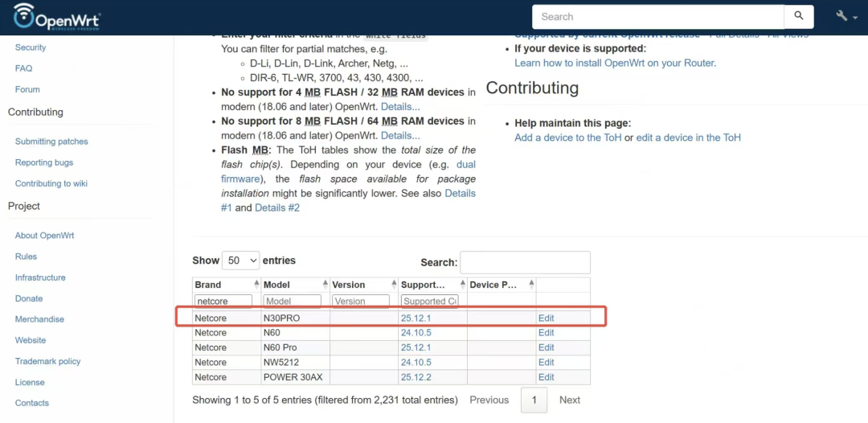Open About OpenWrt sidebar link

pyautogui.click(x=44, y=236)
